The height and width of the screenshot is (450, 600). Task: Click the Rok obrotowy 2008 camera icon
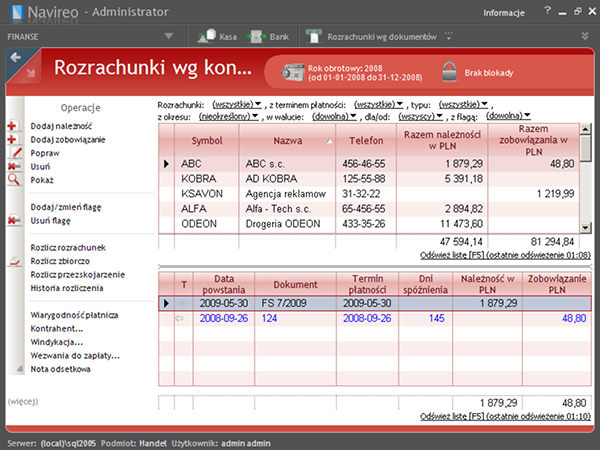point(292,72)
